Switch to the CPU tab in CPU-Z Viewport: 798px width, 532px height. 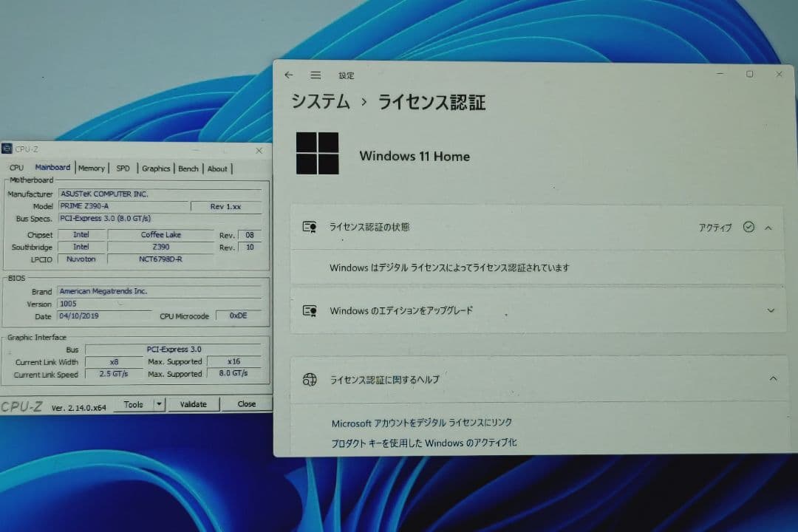pyautogui.click(x=16, y=168)
